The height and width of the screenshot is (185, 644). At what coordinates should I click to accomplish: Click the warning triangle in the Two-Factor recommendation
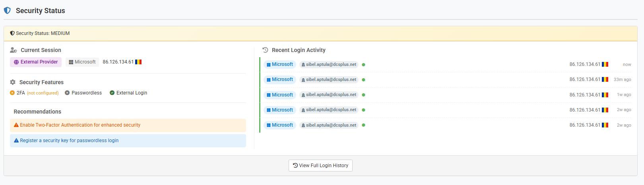point(16,125)
